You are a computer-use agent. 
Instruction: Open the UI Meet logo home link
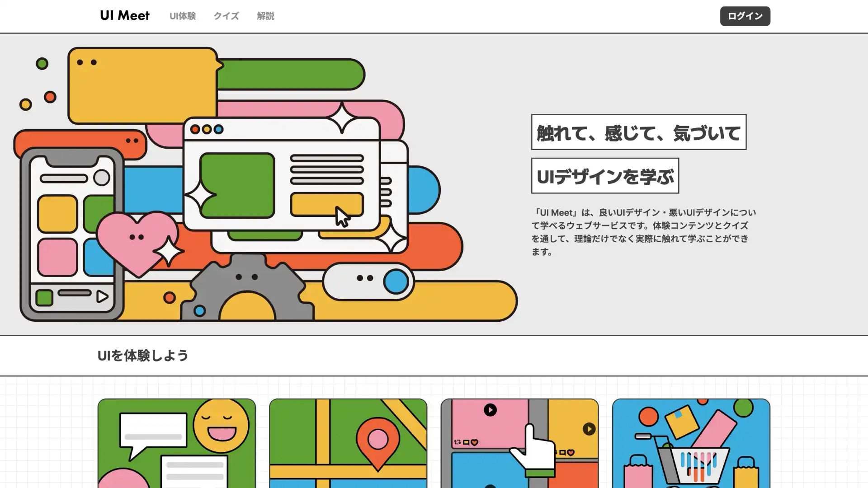tap(125, 16)
